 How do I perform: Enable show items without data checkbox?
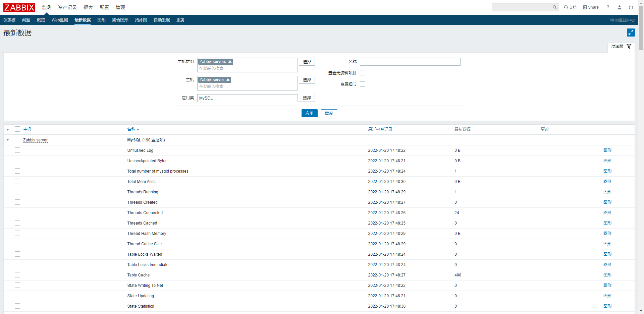(363, 73)
